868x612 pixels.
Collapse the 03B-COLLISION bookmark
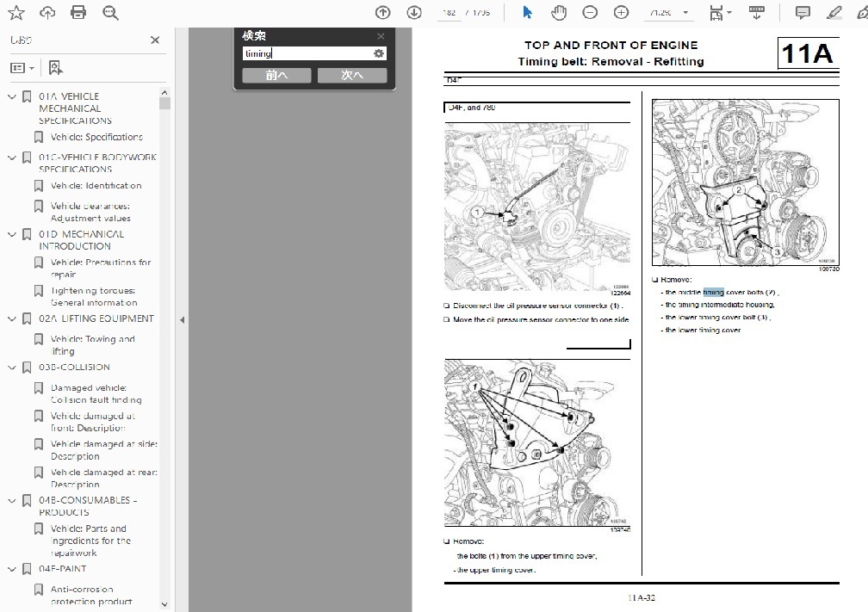12,368
